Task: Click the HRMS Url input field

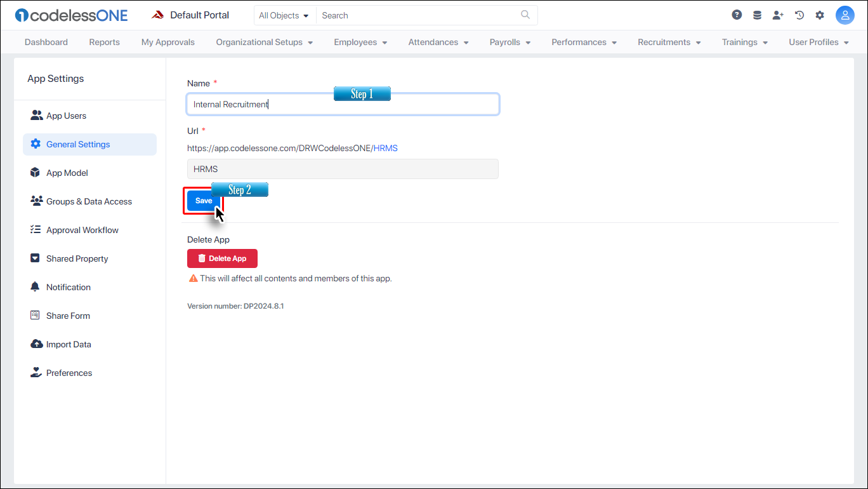Action: coord(343,169)
